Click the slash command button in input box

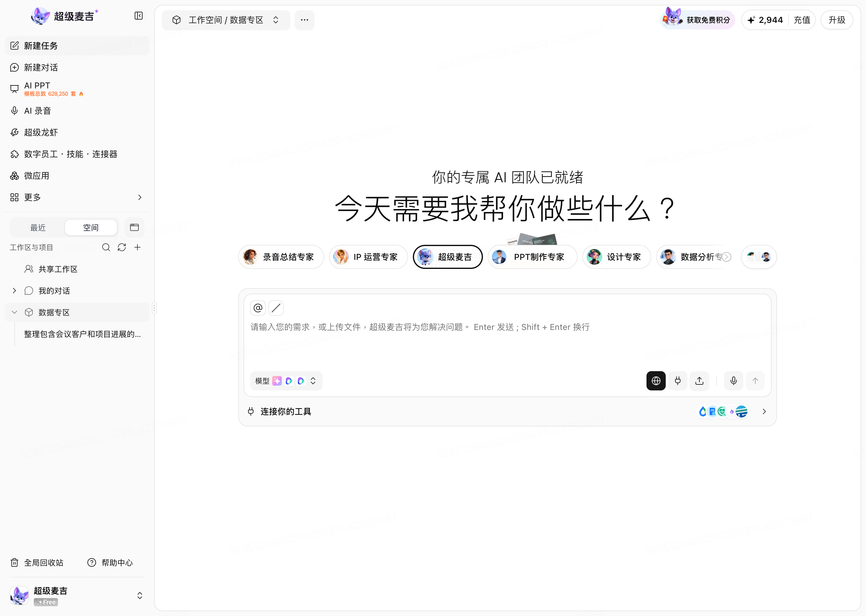point(276,308)
